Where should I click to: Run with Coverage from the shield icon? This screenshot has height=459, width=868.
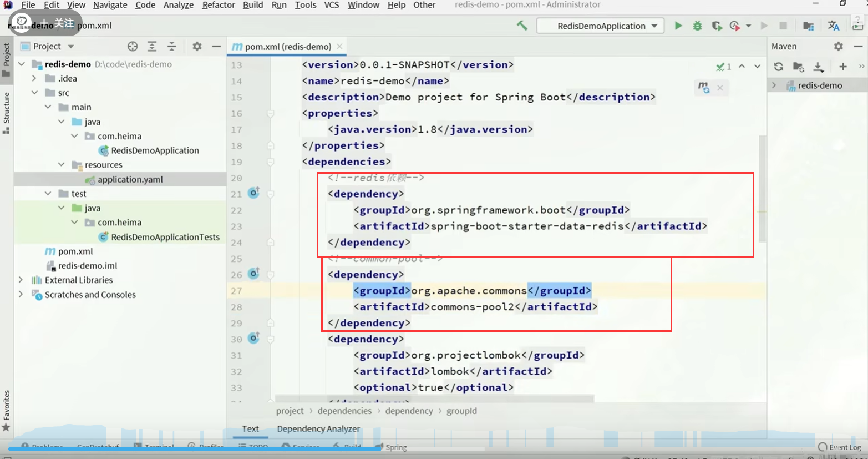tap(717, 26)
